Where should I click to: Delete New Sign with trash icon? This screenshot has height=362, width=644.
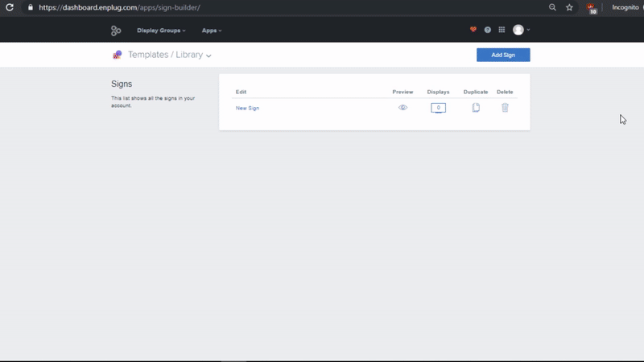[x=506, y=108]
